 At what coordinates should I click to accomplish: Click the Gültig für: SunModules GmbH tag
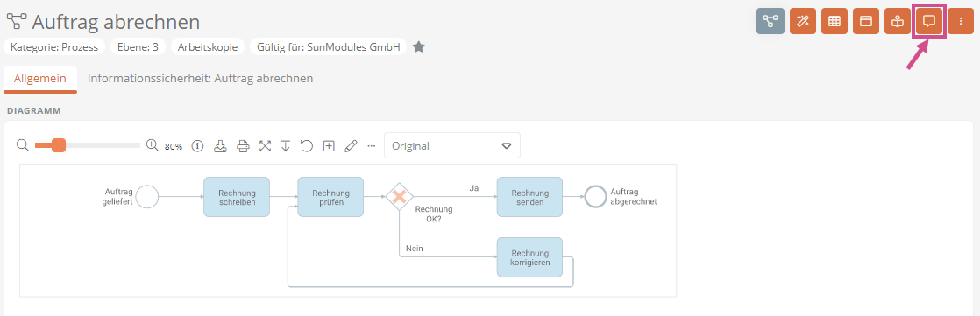(328, 47)
